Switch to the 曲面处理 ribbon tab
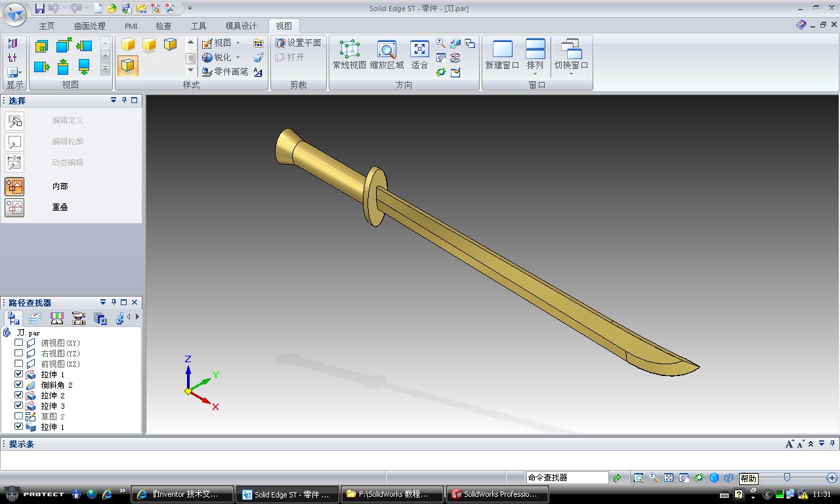Screen dimensions: 840x504 coord(90,26)
